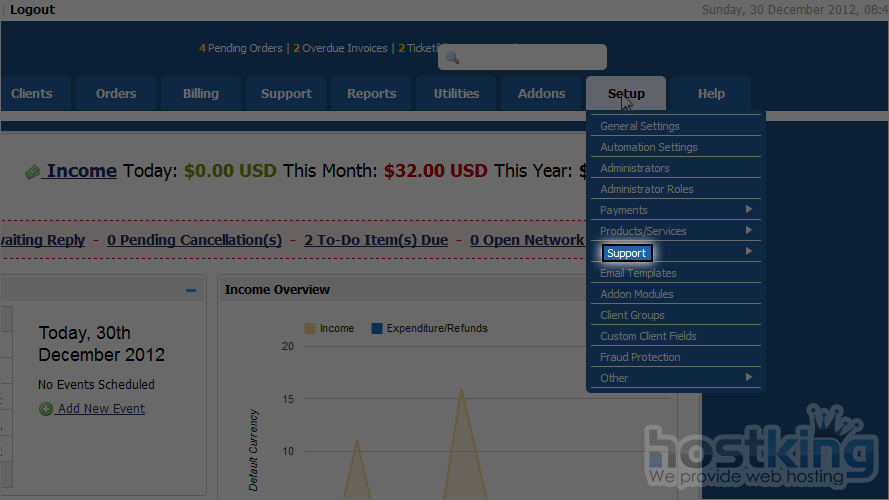Click inside the search input field
Image resolution: width=889 pixels, height=500 pixels.
tap(530, 58)
